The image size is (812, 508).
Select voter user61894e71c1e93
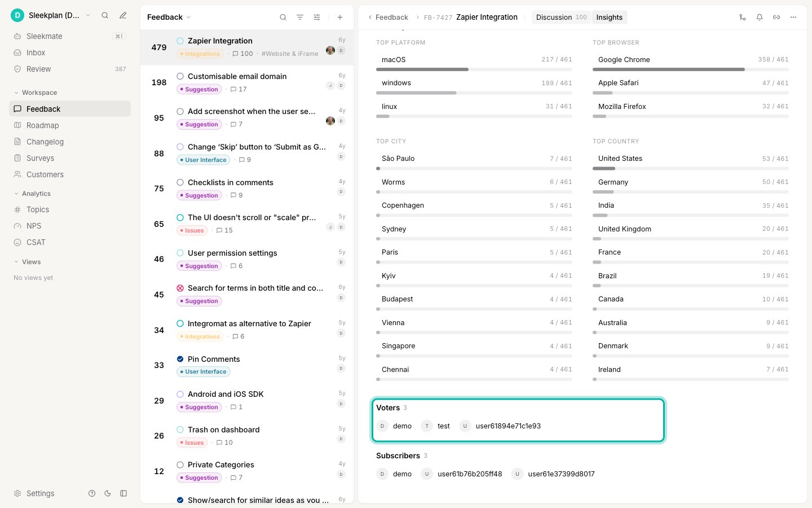tap(500, 426)
